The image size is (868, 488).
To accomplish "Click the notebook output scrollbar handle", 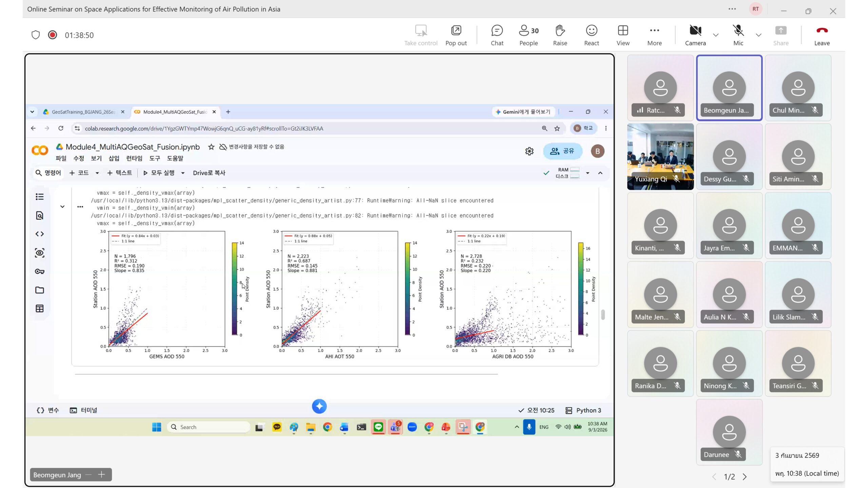I will coord(603,314).
